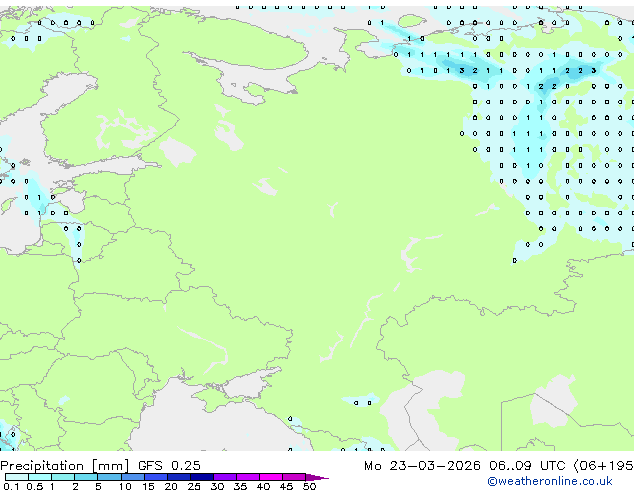Viewport: 634px width, 490px height.
Task: Click the 2–5 mm legend color
Action: click(86, 477)
